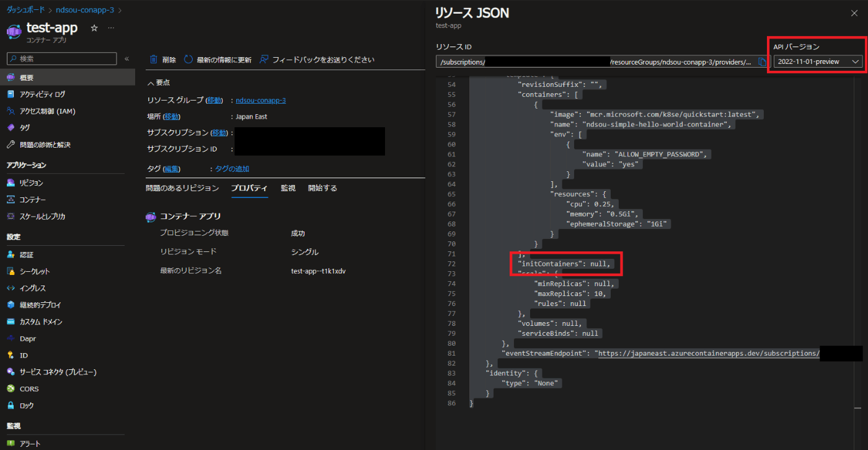Click the sidebar search (検索) box

61,59
